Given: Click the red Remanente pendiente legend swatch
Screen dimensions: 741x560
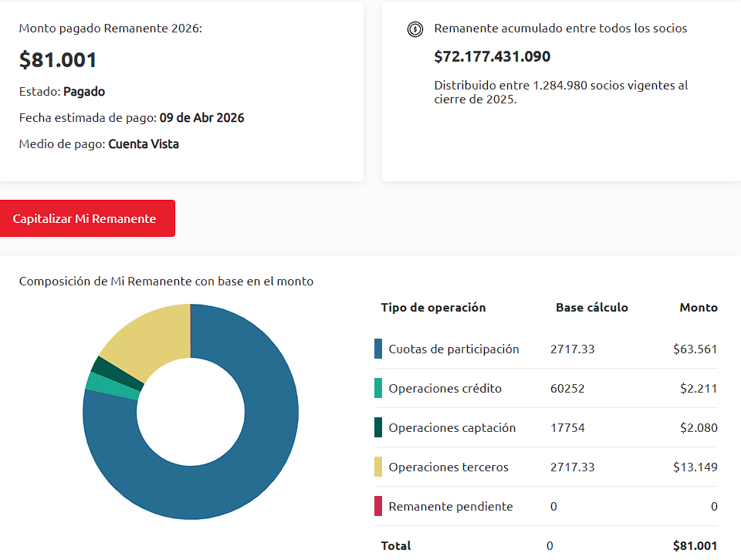Looking at the screenshot, I should (x=378, y=506).
